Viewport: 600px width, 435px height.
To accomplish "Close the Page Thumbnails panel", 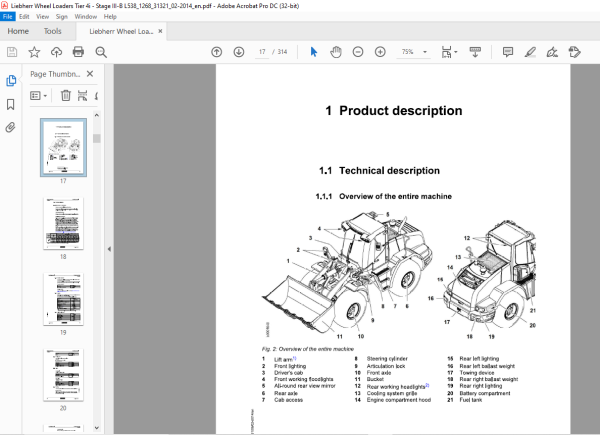I will pos(90,74).
